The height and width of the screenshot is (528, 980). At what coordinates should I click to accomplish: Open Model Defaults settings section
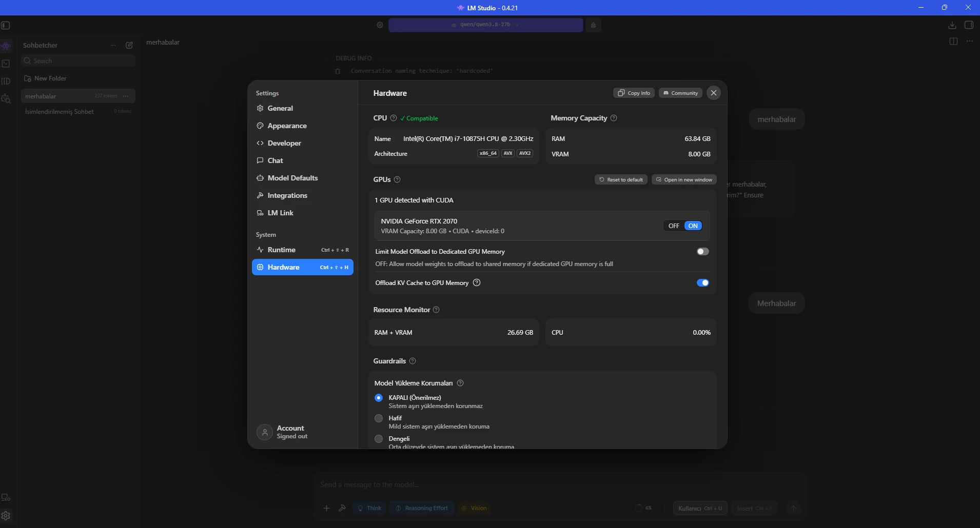pos(303,178)
